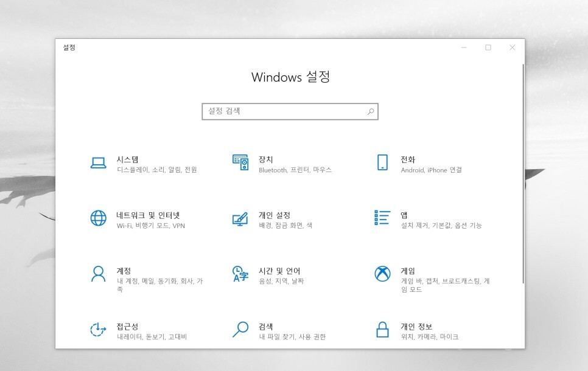The image size is (588, 371).
Task: Select the 시간 및 언어 icon
Action: 240,274
